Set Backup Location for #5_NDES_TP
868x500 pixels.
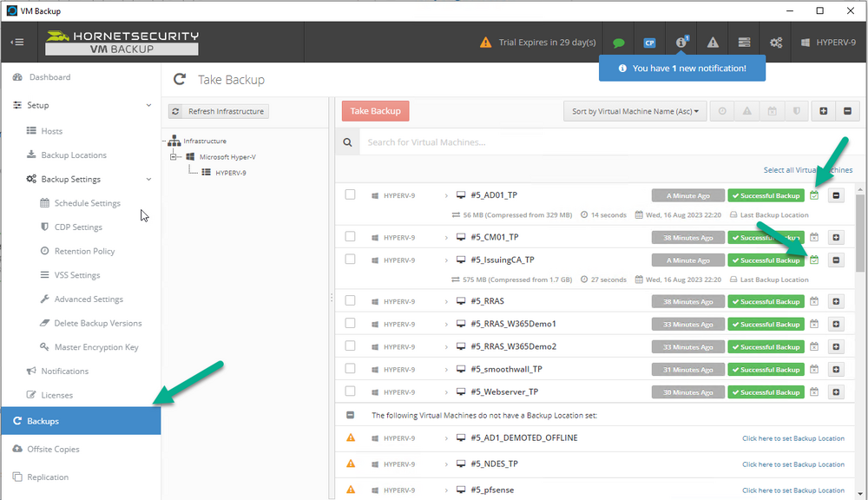point(793,464)
